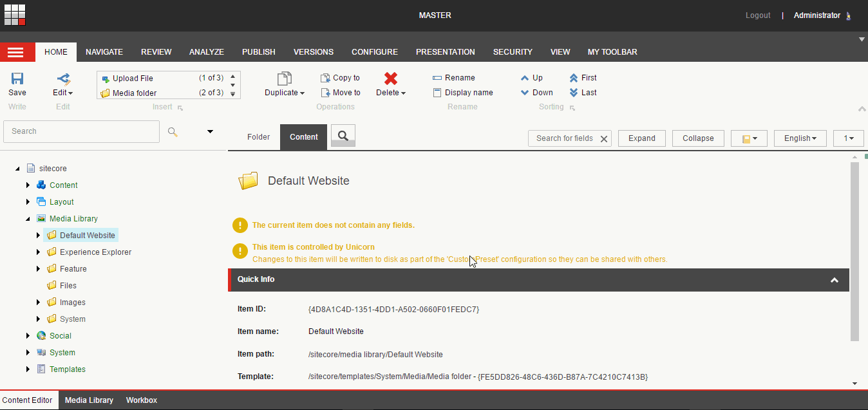
Task: Move item Down in sorting
Action: (536, 93)
